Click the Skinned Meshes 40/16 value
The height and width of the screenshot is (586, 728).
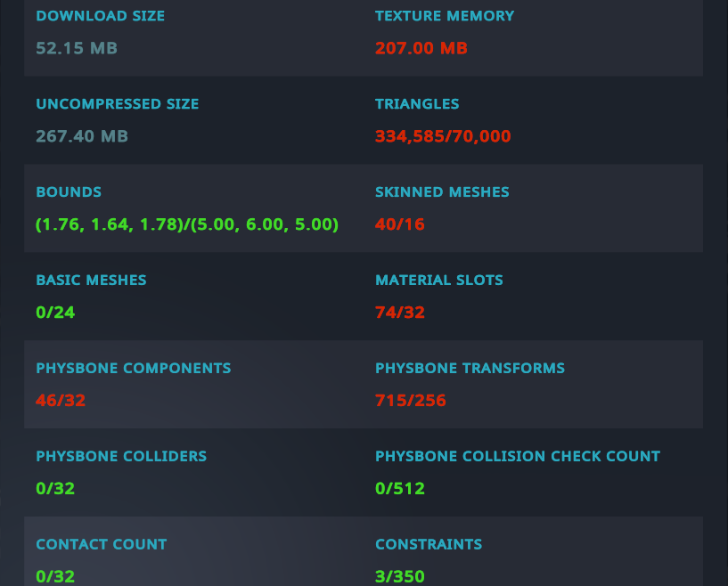point(400,224)
